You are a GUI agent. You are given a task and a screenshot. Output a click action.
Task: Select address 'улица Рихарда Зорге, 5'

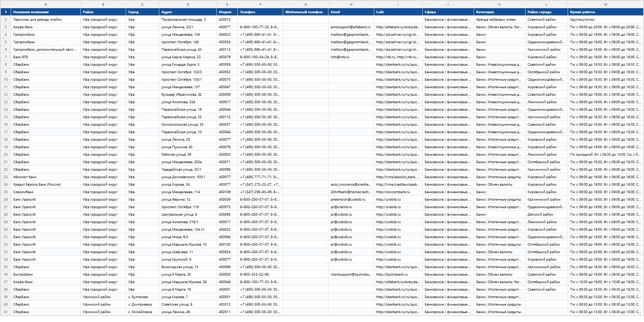click(x=188, y=65)
